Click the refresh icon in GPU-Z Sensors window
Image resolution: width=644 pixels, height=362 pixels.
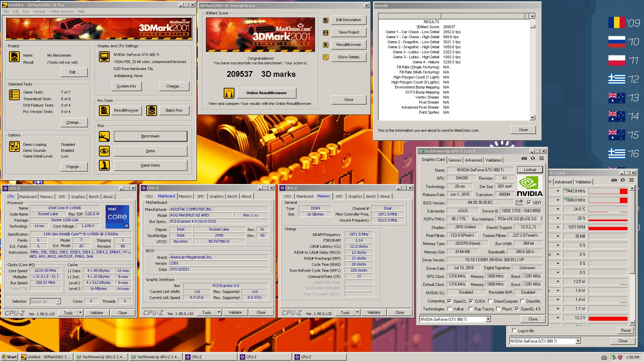(623, 180)
